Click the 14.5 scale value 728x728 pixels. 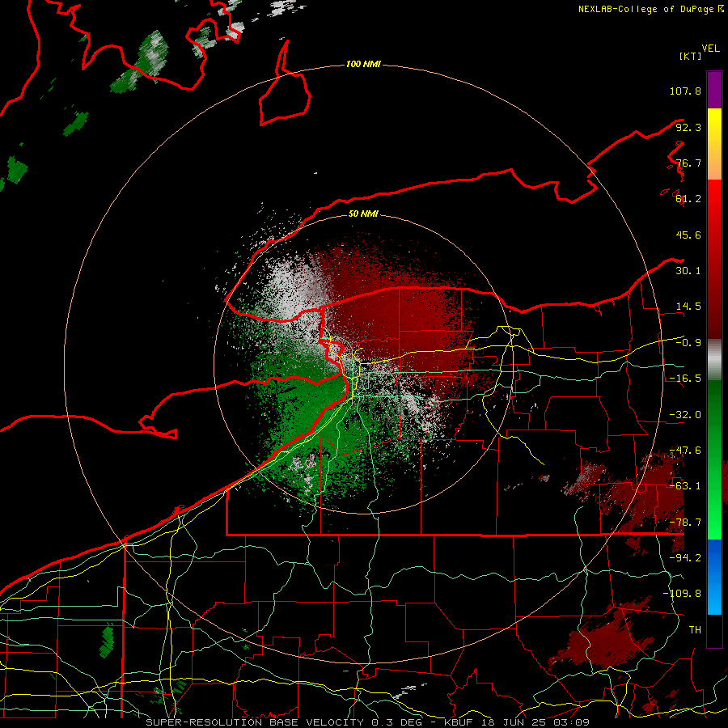(x=688, y=307)
